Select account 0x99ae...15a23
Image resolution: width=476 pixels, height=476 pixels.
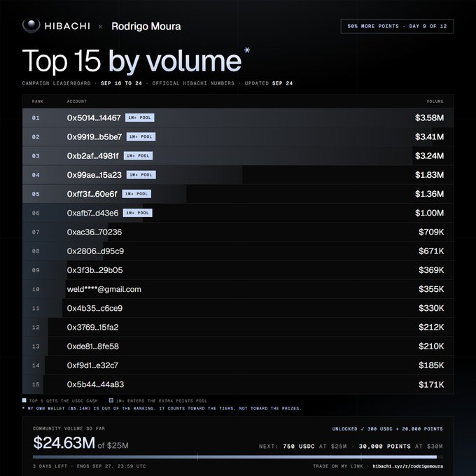coord(94,175)
